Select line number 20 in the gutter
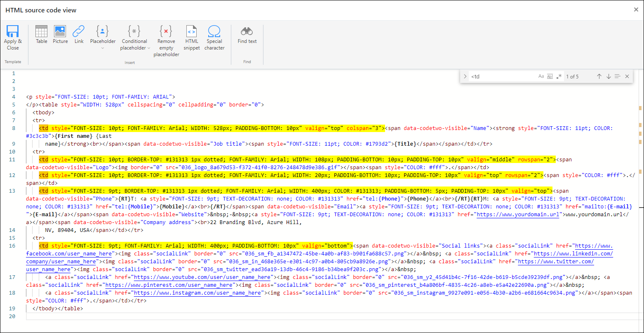This screenshot has width=644, height=333. coord(12,316)
